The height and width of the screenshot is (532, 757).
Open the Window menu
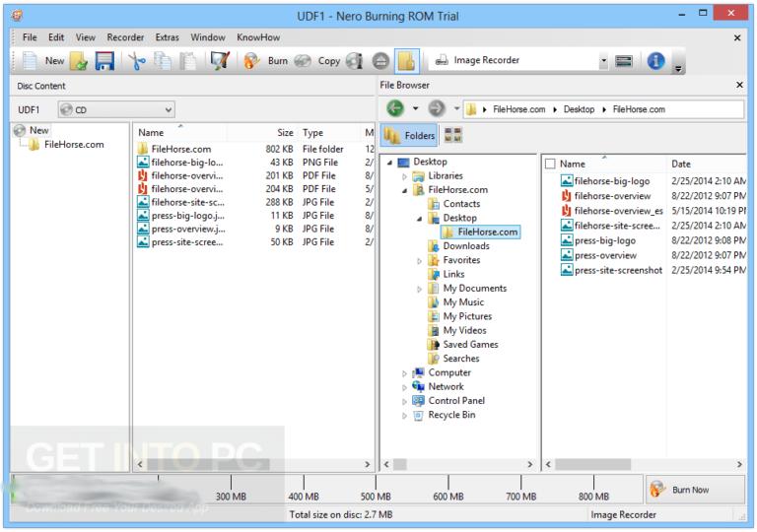pyautogui.click(x=208, y=37)
